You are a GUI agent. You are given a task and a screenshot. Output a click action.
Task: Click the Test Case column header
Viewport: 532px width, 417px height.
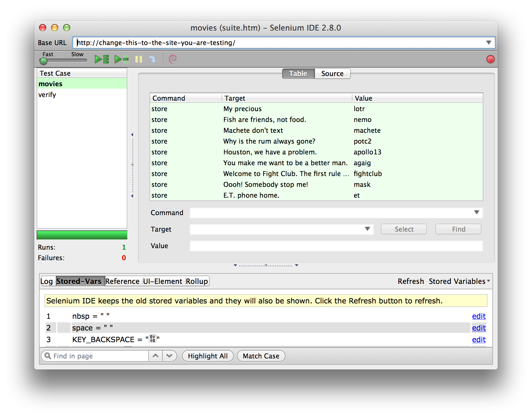click(x=82, y=73)
